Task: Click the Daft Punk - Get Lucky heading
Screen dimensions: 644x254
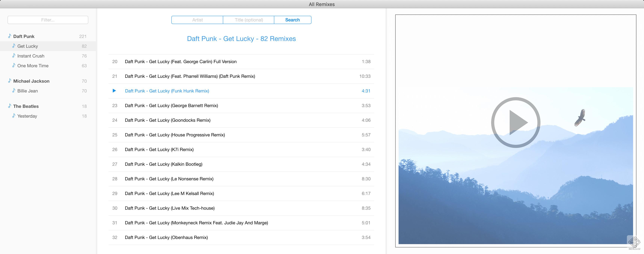Action: (x=241, y=39)
